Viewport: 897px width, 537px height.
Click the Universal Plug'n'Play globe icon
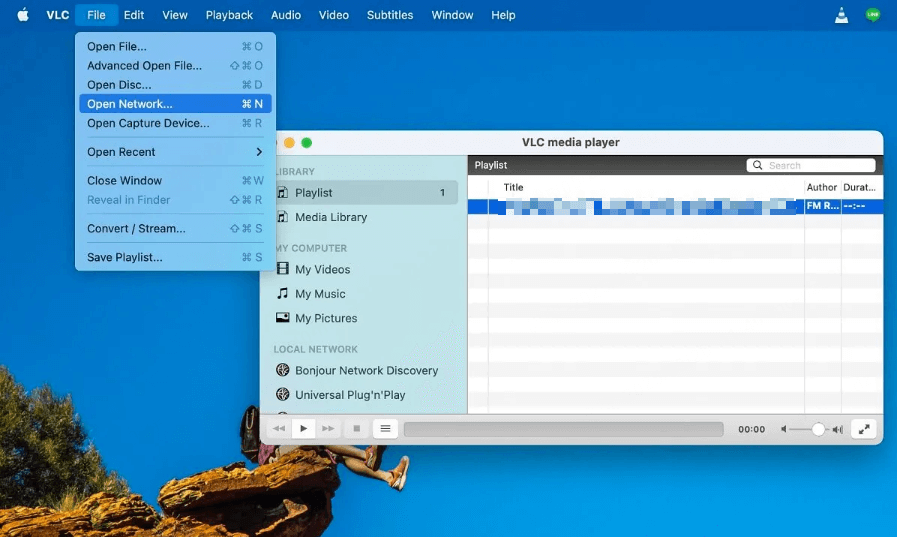tap(283, 394)
